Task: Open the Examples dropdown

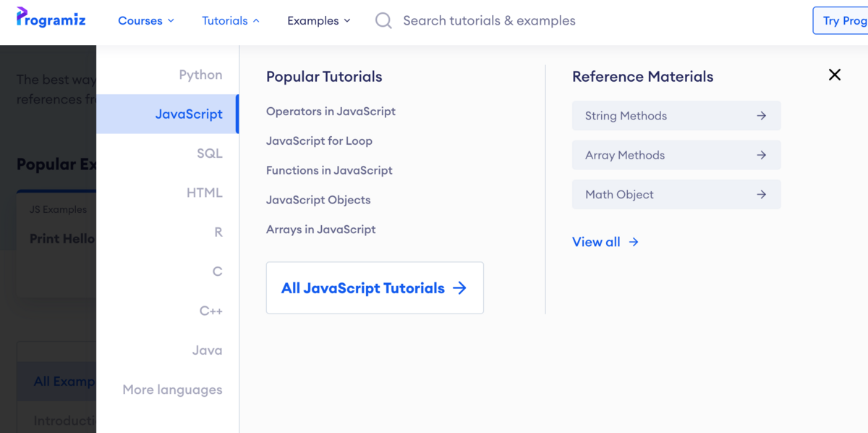Action: point(318,21)
